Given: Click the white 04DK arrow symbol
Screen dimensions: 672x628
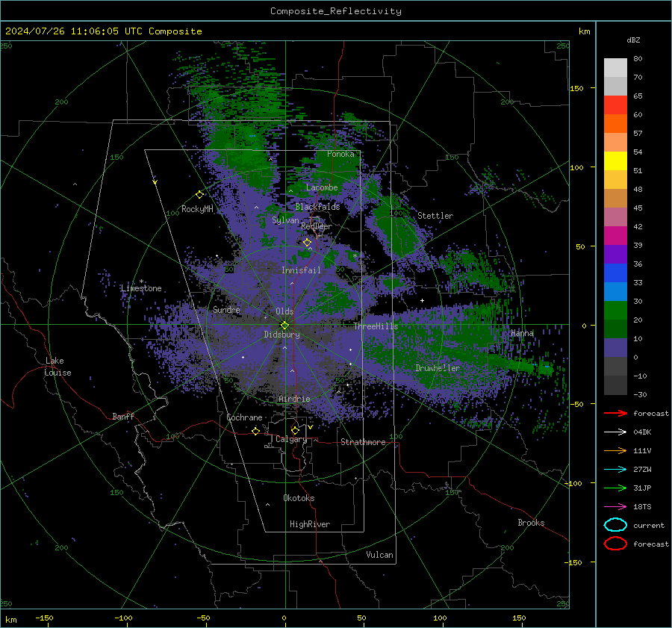Looking at the screenshot, I should 615,432.
